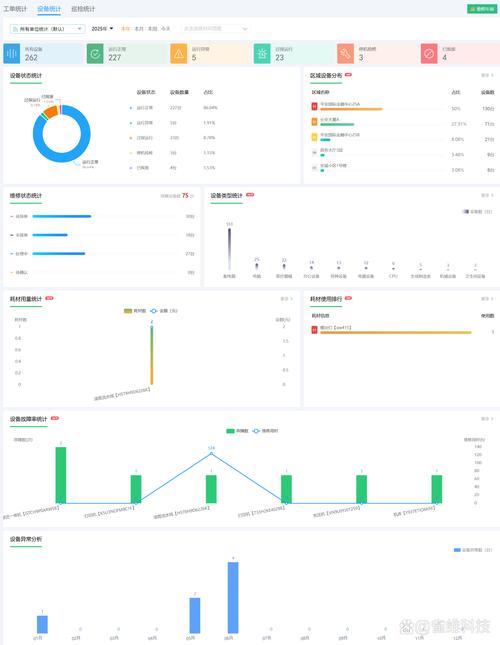Toggle the line series in 耗材用量统计 legend
The image size is (500, 645).
[x=164, y=311]
